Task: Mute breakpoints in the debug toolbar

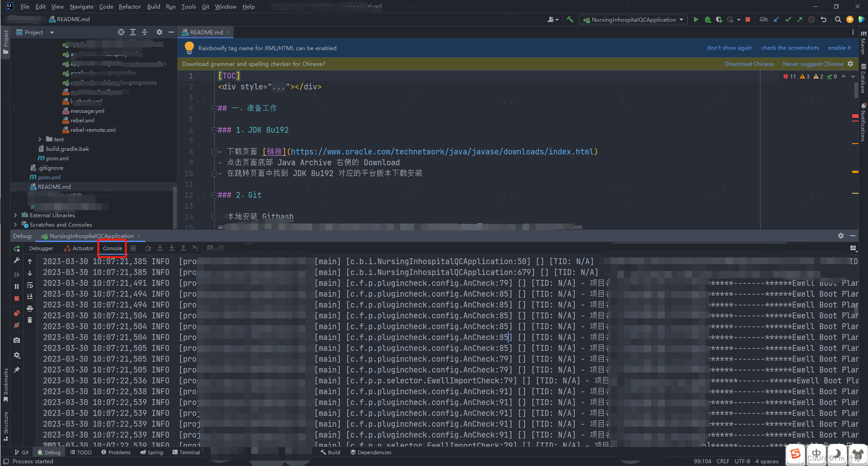Action: click(x=17, y=326)
